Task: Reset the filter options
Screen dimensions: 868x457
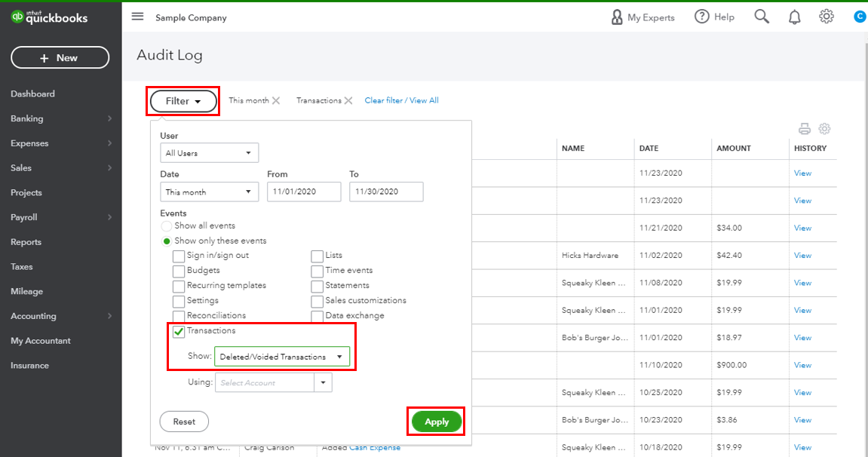Action: pos(184,422)
